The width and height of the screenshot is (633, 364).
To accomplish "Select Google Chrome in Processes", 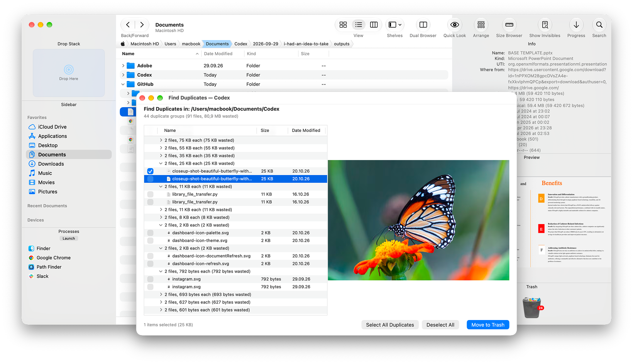I will coord(53,258).
